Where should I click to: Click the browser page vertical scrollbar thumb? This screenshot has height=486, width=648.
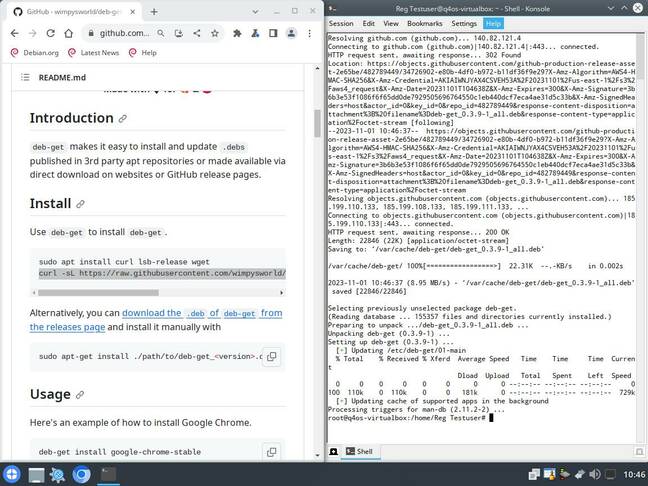(317, 123)
